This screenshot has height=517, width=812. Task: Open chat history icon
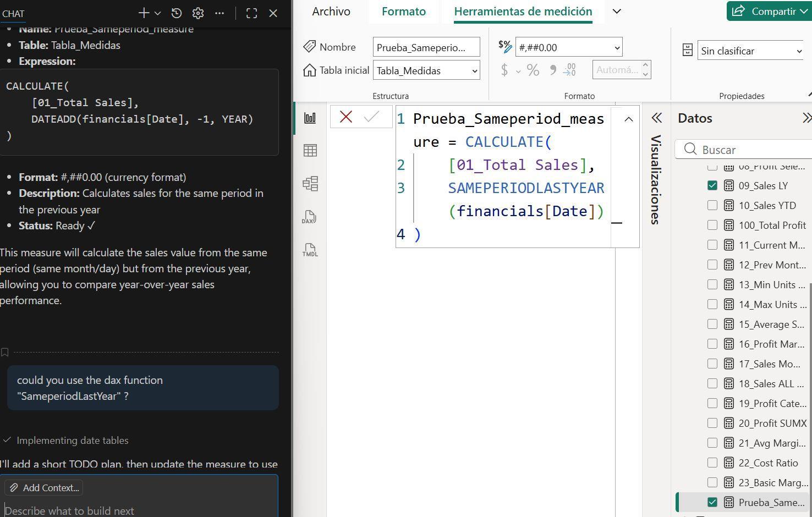[x=177, y=13]
